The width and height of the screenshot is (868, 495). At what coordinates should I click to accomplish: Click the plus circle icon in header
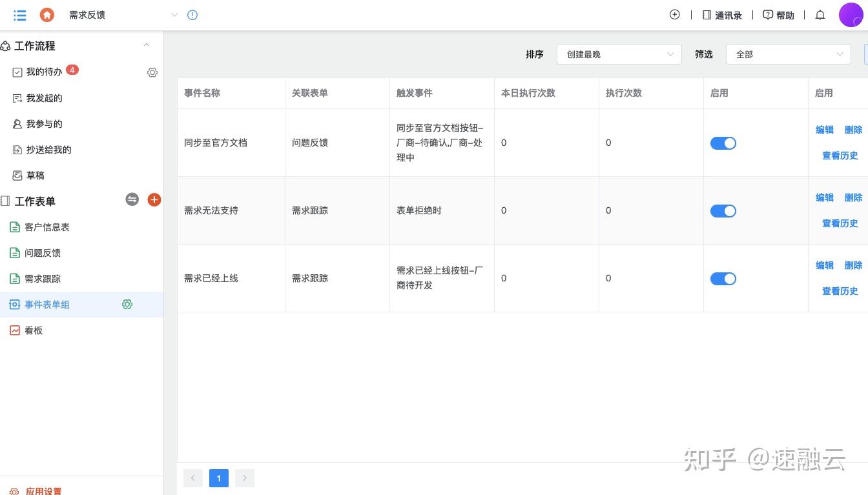675,14
